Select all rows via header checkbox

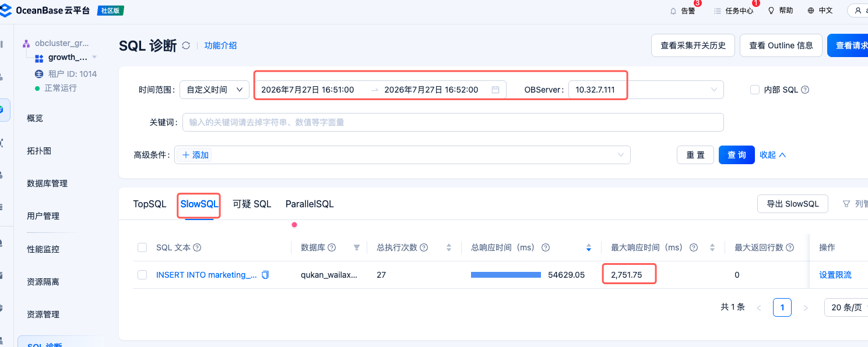[x=142, y=247]
